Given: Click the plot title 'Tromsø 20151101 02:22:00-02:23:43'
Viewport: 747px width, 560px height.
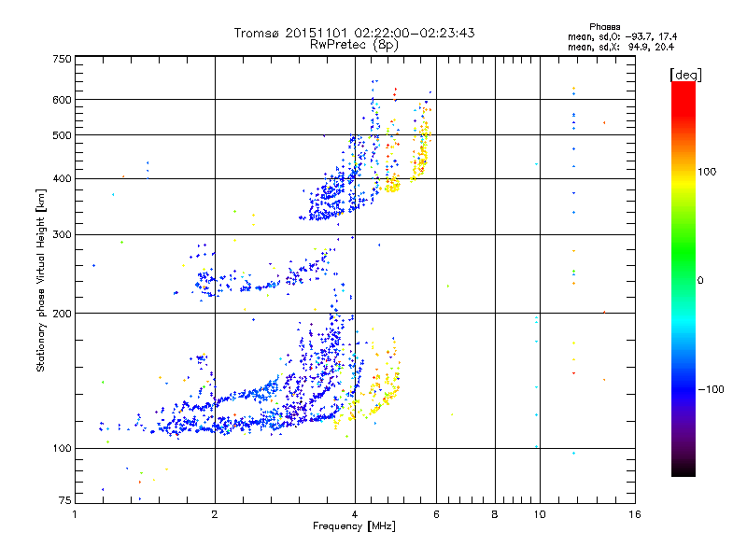Looking at the screenshot, I should [x=354, y=33].
